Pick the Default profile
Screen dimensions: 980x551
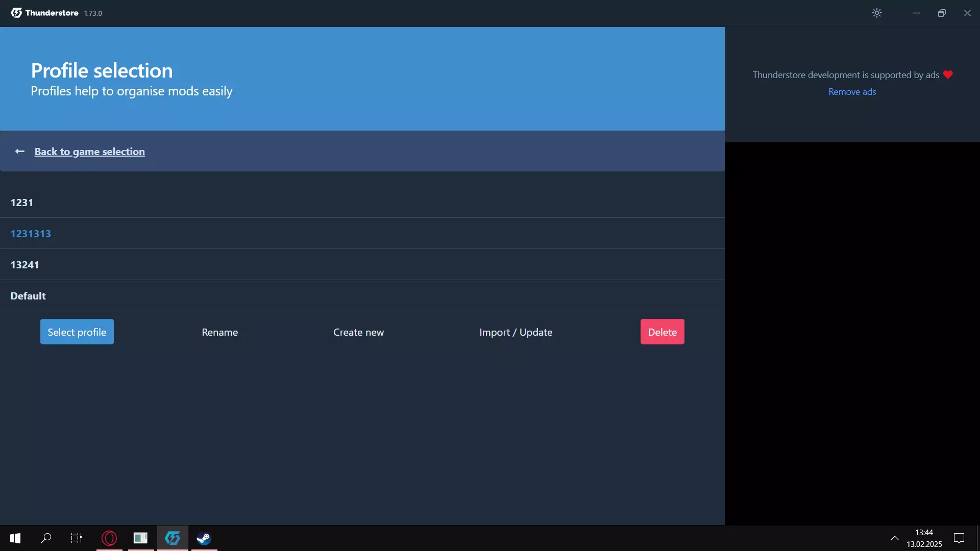point(28,296)
